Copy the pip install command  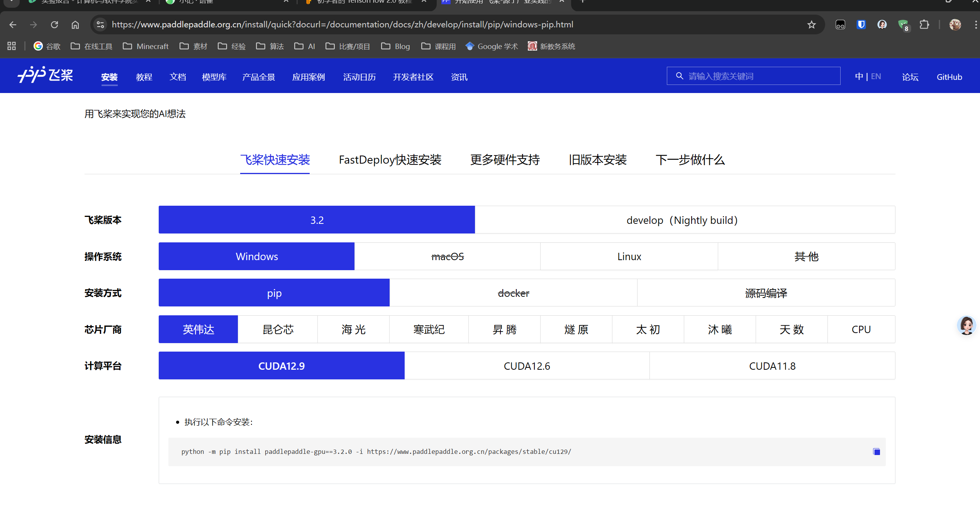[877, 452]
